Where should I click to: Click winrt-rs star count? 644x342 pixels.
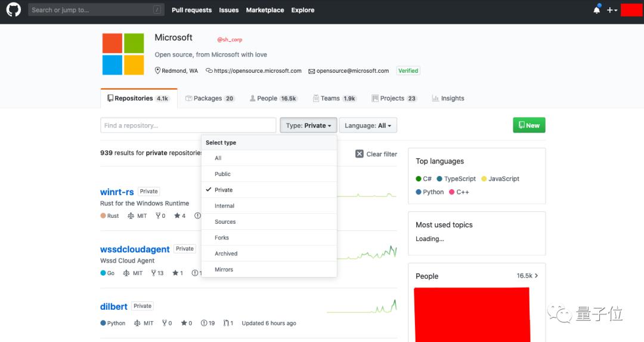pos(180,216)
